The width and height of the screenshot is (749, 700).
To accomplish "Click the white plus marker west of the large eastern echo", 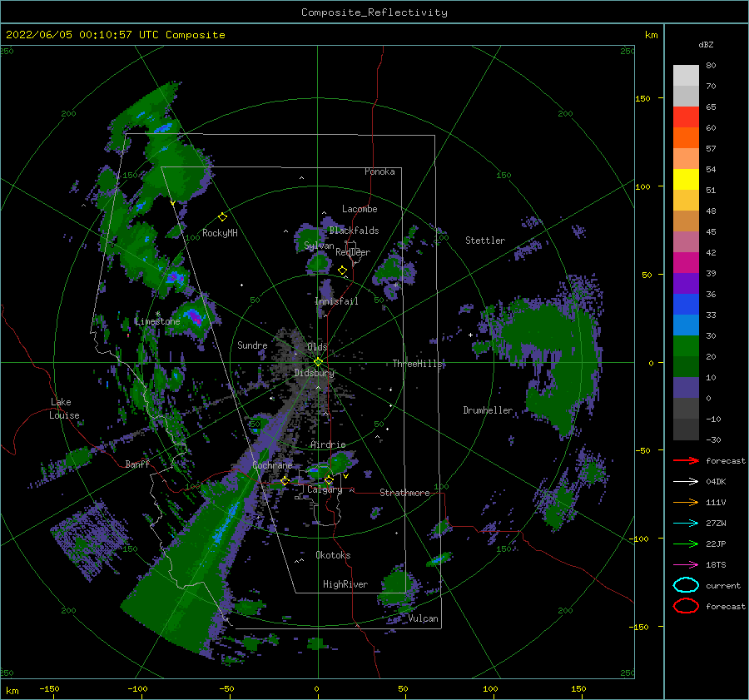I will pos(470,335).
